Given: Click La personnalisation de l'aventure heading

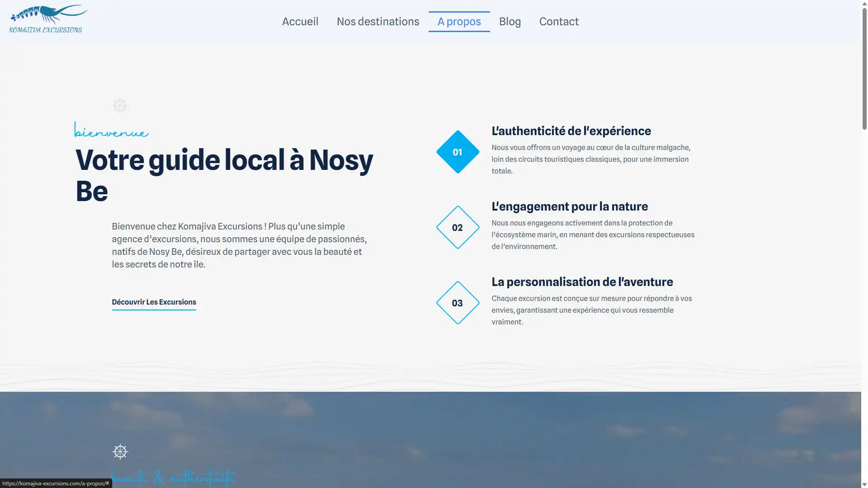Looking at the screenshot, I should (582, 282).
